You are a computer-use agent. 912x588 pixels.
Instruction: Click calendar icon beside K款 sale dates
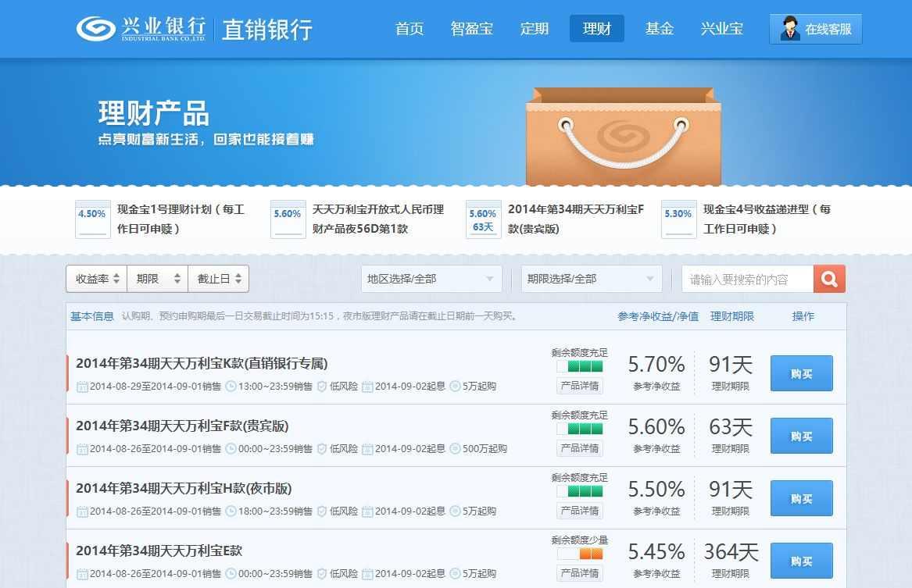(82, 387)
